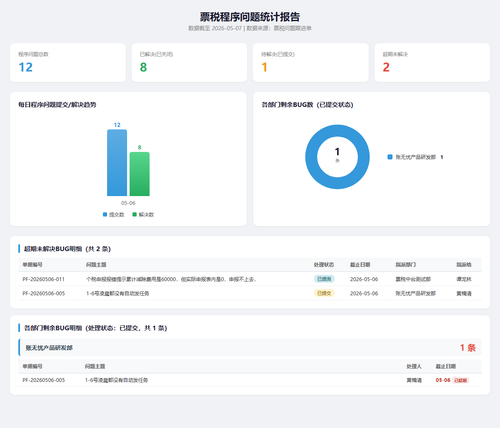Click 2026-05-06 deadline in row PF-20260506-011
This screenshot has height=428, width=500.
(364, 279)
